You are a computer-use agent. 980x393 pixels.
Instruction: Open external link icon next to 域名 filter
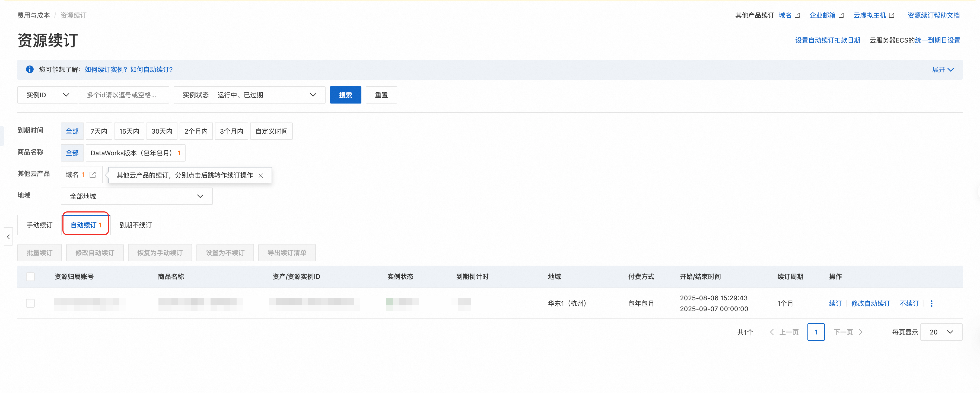93,175
